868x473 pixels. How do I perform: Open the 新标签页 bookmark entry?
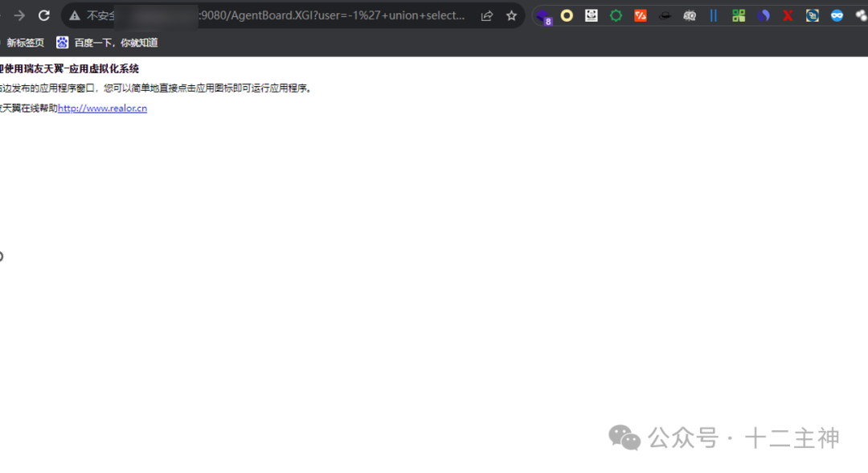click(x=26, y=42)
